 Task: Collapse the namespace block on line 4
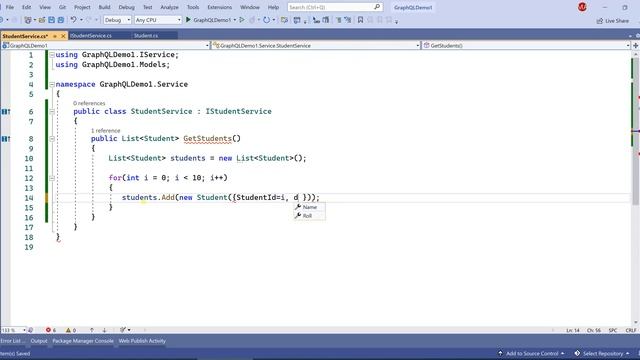52,84
